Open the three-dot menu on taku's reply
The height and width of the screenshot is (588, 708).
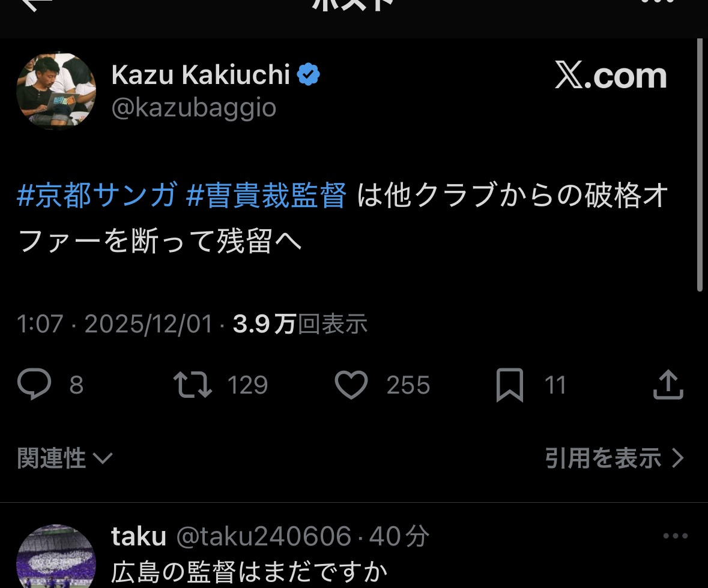pos(676,536)
